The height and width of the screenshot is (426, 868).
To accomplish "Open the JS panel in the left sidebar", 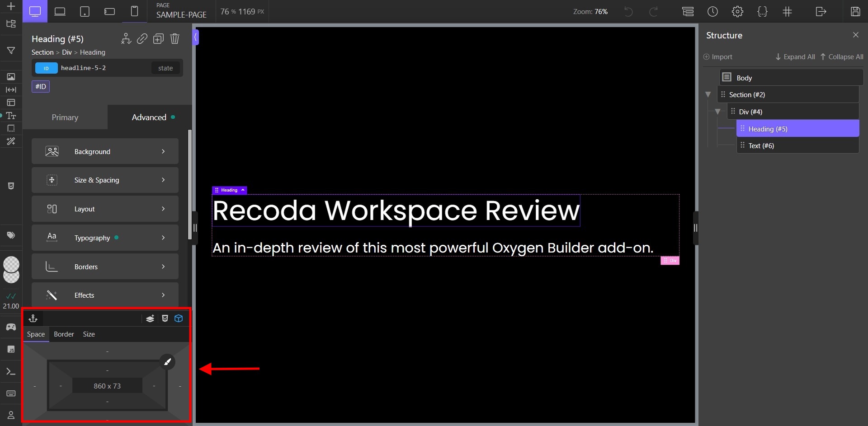I will point(11,349).
